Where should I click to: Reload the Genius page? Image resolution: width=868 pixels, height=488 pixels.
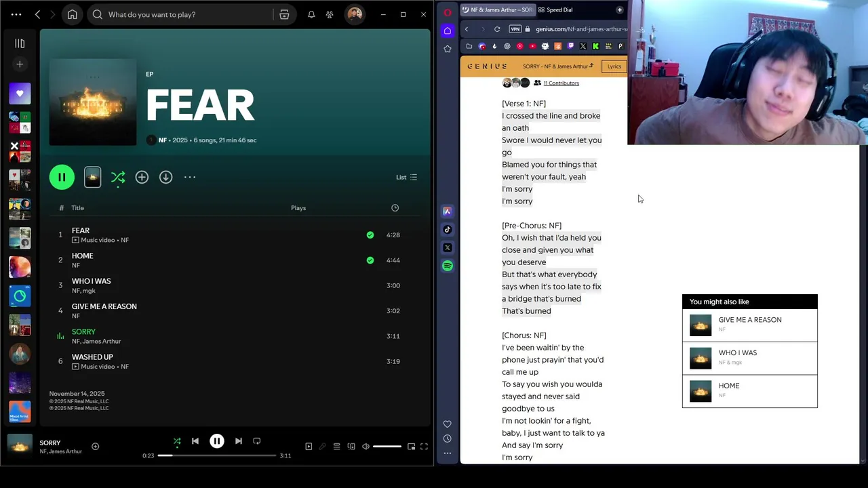click(x=497, y=29)
